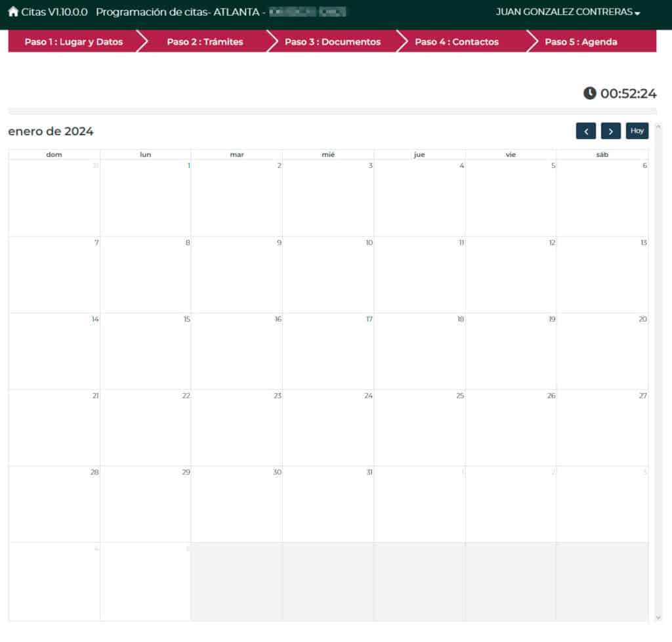Click on January 31 calendar cell
This screenshot has width=672, height=642.
coord(328,504)
